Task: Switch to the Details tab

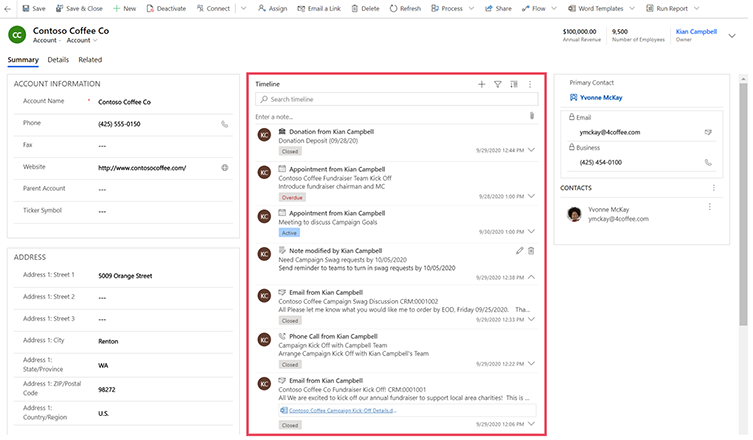Action: pyautogui.click(x=58, y=60)
